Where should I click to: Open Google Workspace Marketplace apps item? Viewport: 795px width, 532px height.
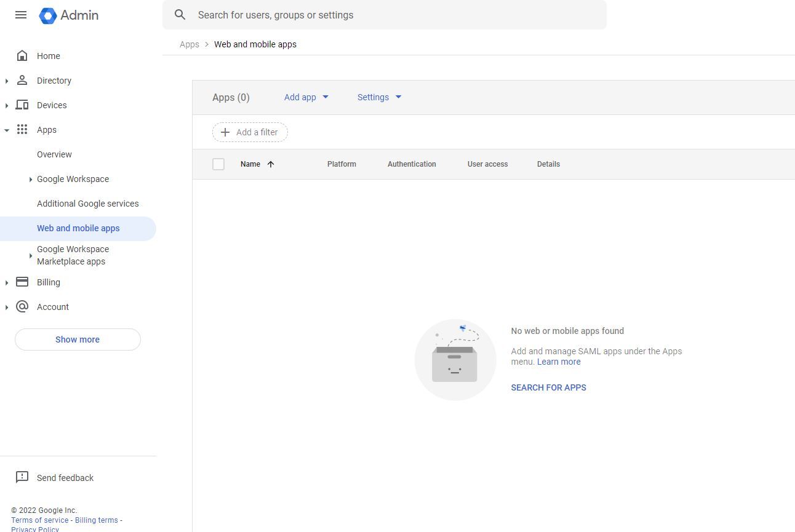click(73, 255)
